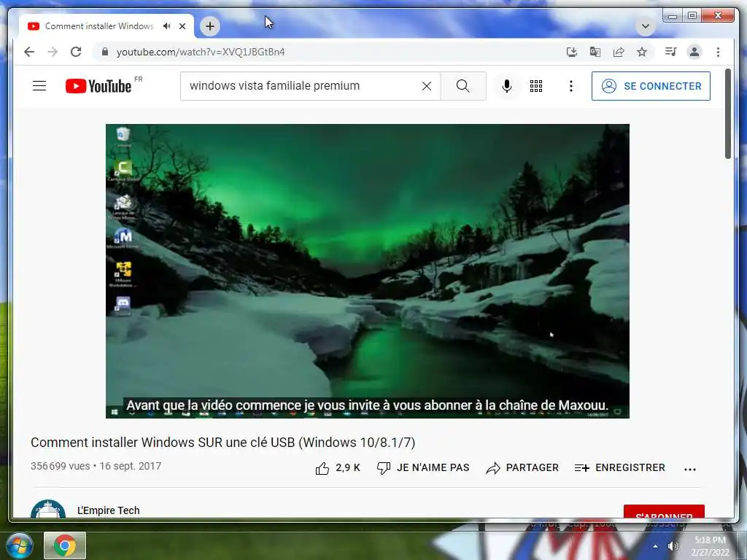Open the Chrome profile avatar
747x560 pixels.
click(x=694, y=52)
